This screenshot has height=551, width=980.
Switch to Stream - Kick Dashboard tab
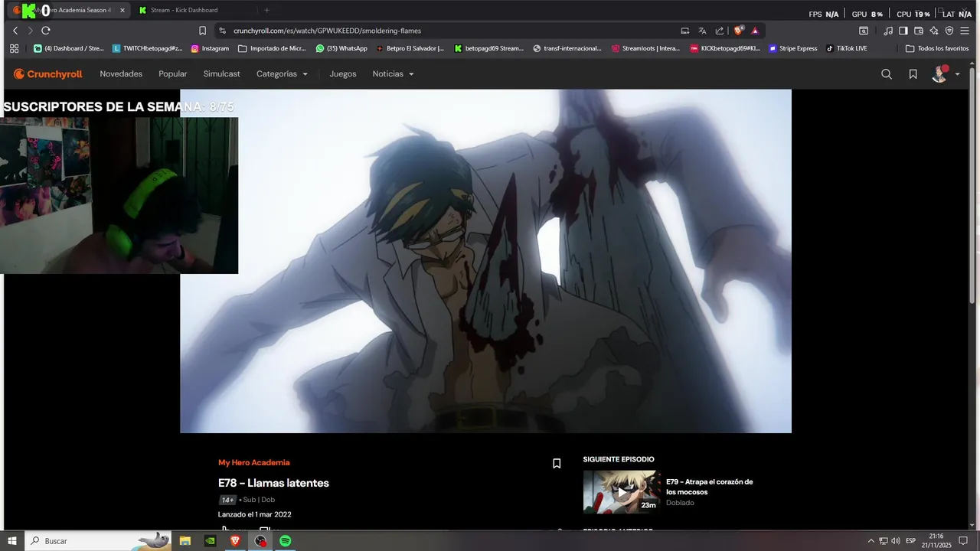pyautogui.click(x=194, y=10)
